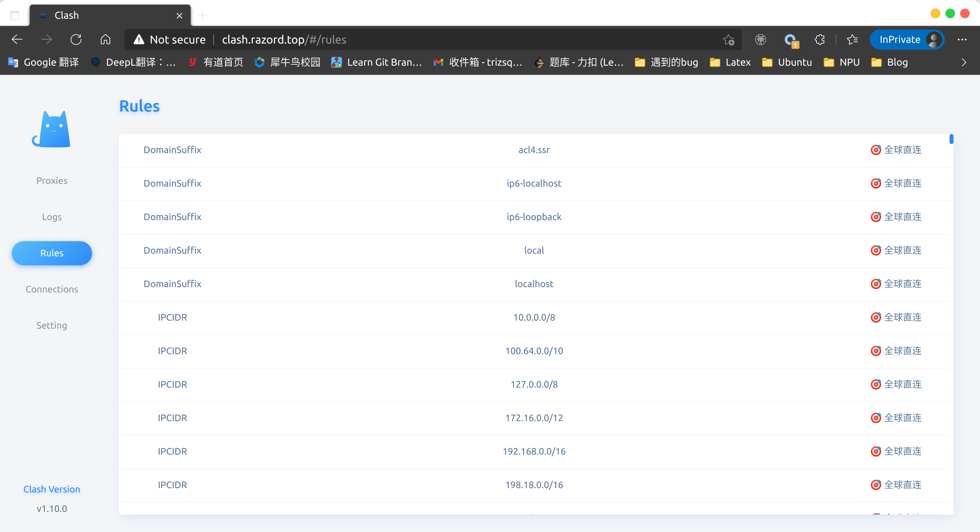
Task: Click the browser refresh icon
Action: tap(76, 40)
